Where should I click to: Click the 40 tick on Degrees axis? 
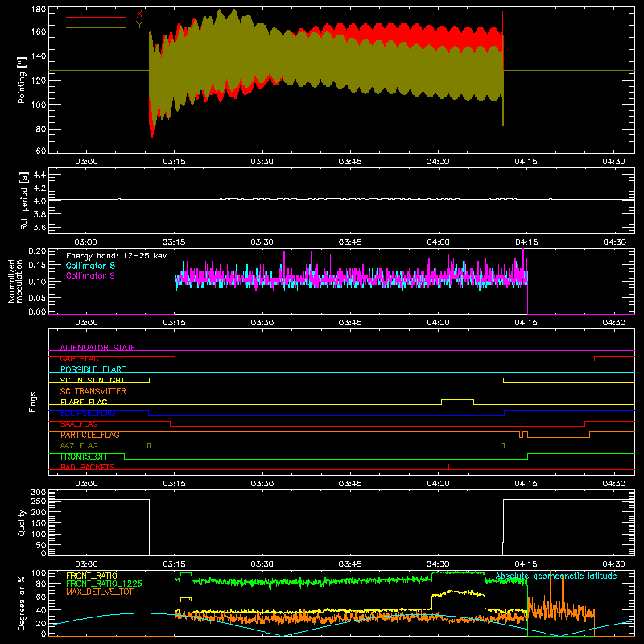click(x=41, y=610)
